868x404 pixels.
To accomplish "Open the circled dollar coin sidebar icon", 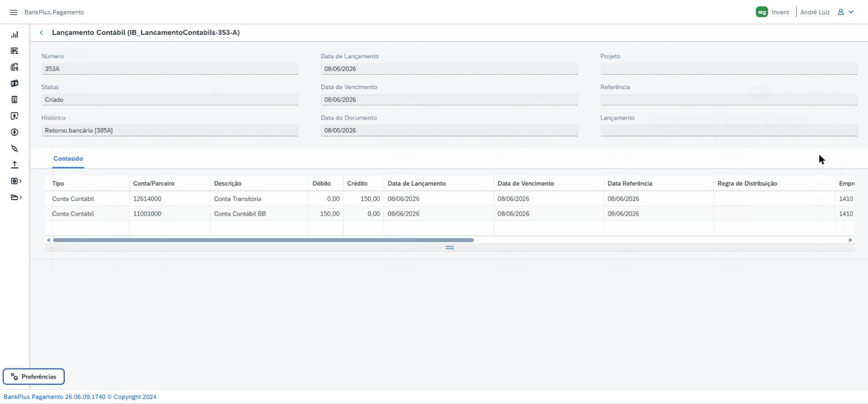I will click(x=14, y=132).
